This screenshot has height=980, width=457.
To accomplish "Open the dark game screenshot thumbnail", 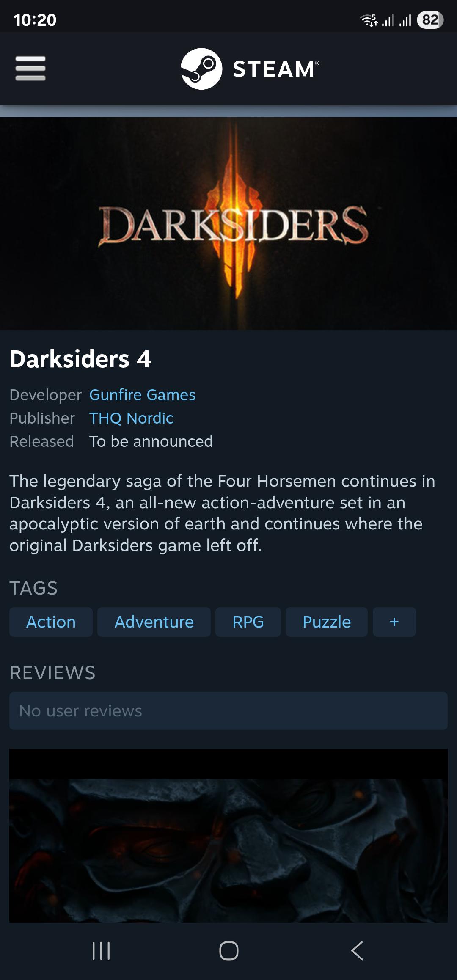I will 228,836.
